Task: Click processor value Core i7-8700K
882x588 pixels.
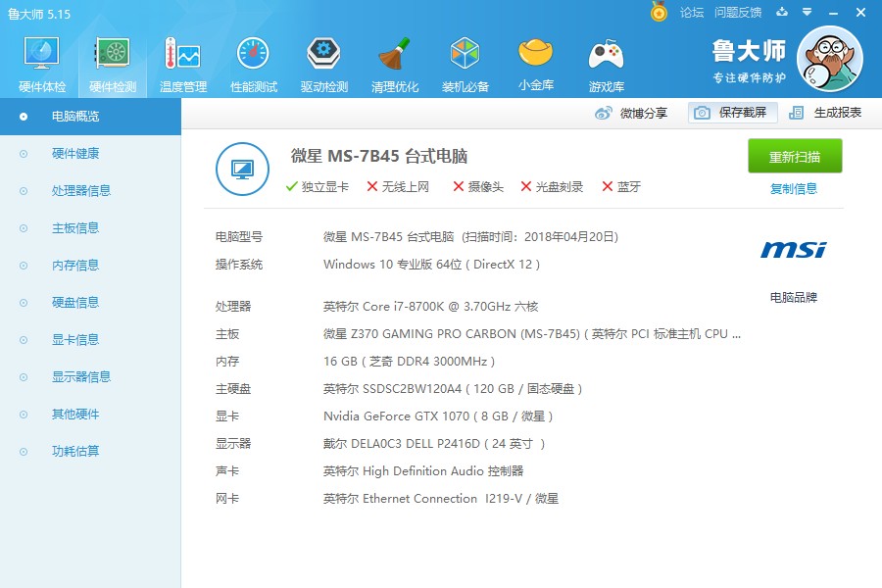Action: point(430,306)
